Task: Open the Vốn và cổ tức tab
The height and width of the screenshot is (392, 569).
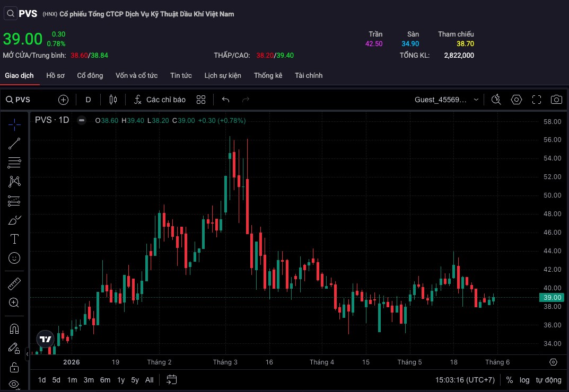Action: coord(136,75)
